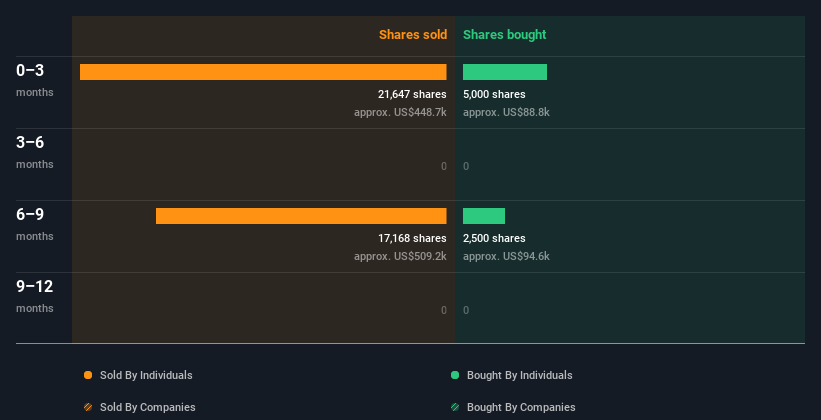
Task: Click the green 6–9 months bought bar
Action: [x=484, y=216]
